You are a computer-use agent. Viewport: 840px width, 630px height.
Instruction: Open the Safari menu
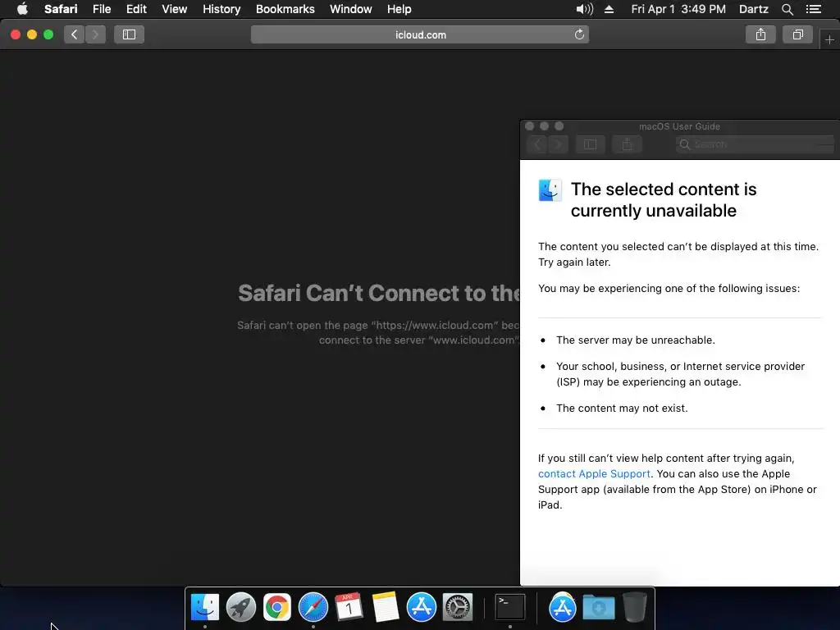pyautogui.click(x=61, y=9)
